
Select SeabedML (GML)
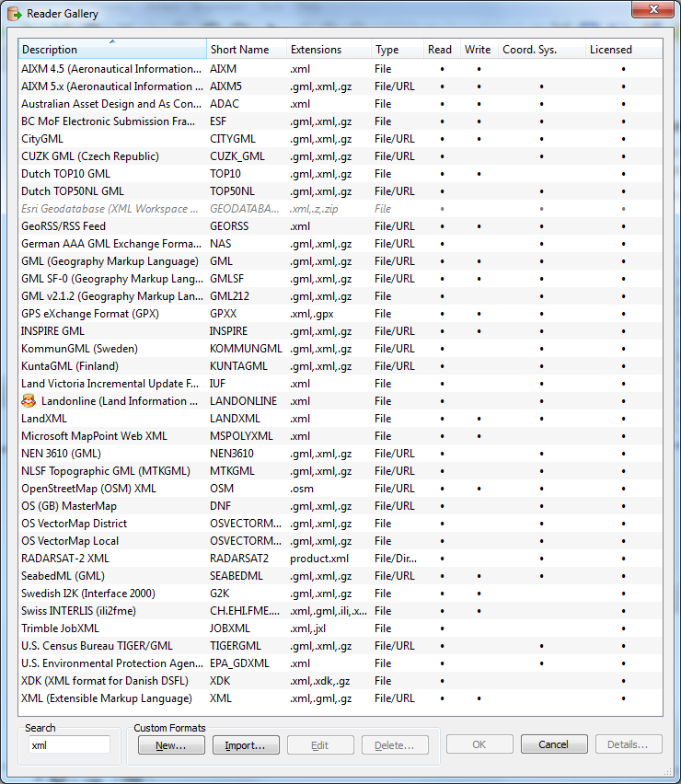(x=340, y=576)
